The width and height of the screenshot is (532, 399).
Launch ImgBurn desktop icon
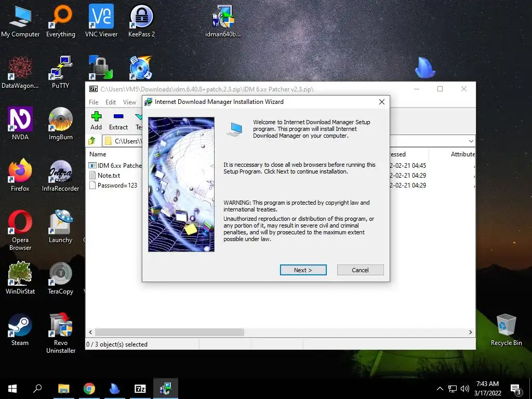coord(61,124)
